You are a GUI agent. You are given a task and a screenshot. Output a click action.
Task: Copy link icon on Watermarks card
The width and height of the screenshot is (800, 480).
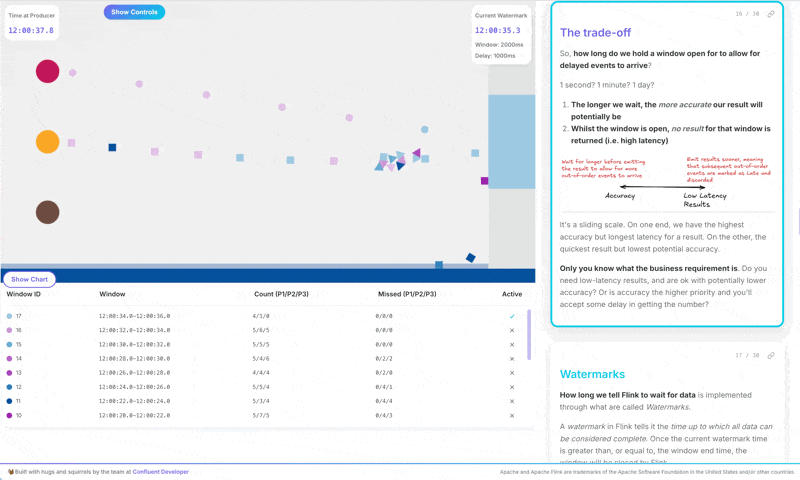click(x=771, y=355)
